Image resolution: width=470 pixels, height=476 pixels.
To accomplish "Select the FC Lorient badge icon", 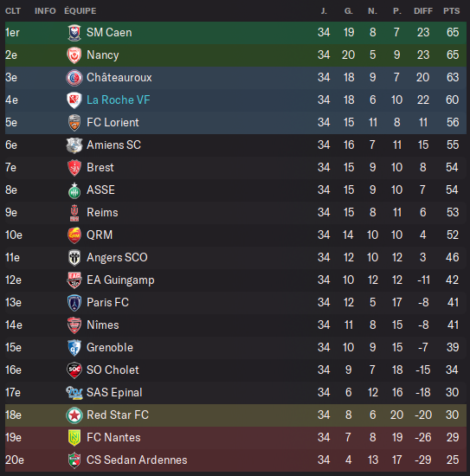I will 74,123.
